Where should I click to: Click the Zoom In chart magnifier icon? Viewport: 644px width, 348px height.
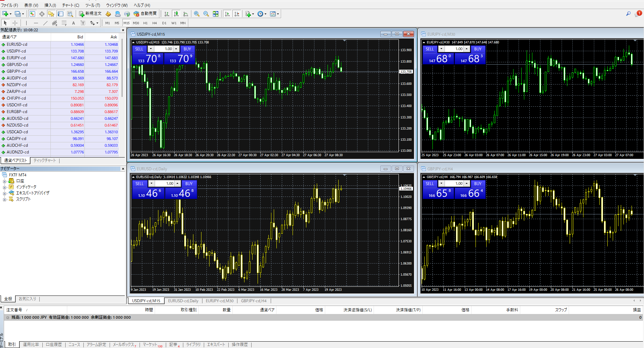(x=197, y=14)
